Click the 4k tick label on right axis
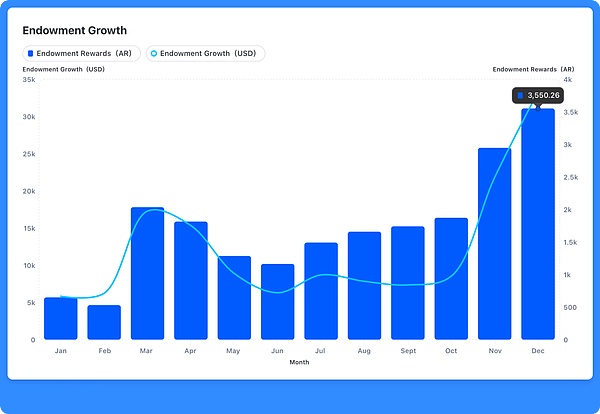The height and width of the screenshot is (414, 600). pos(567,79)
